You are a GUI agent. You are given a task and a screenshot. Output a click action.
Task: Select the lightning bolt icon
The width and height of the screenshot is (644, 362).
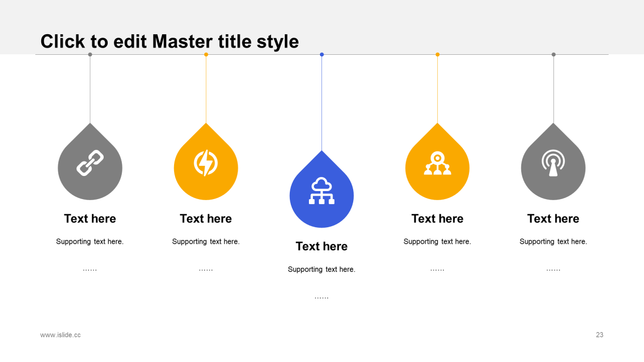(206, 163)
